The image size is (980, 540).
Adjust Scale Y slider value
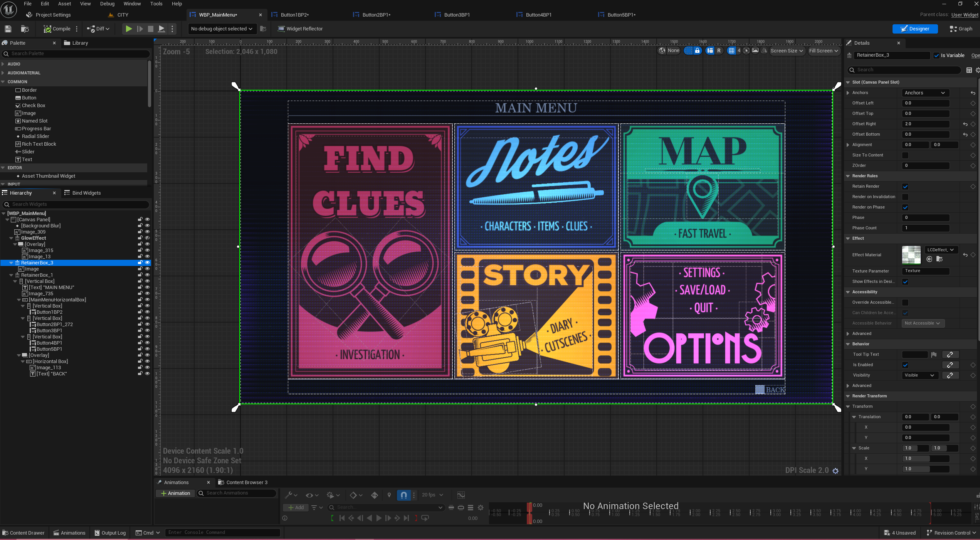pos(925,469)
